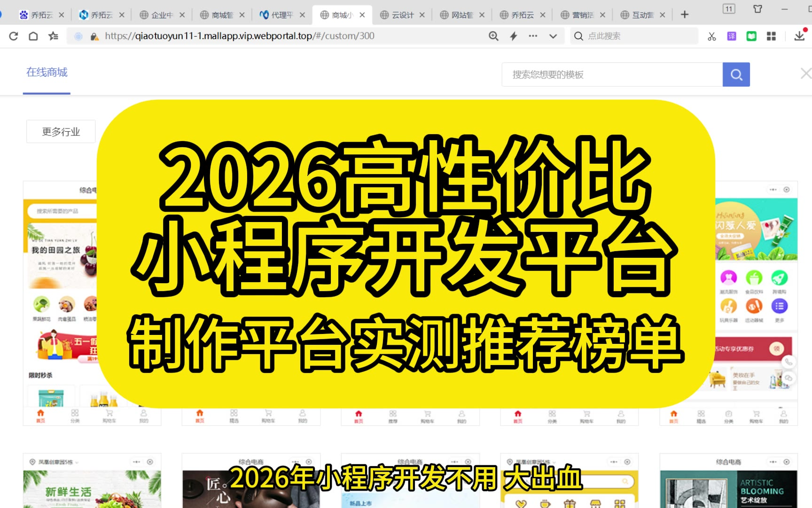Screen dimensions: 812x508
Task: Click the 领 coupon claim button
Action: 776,349
